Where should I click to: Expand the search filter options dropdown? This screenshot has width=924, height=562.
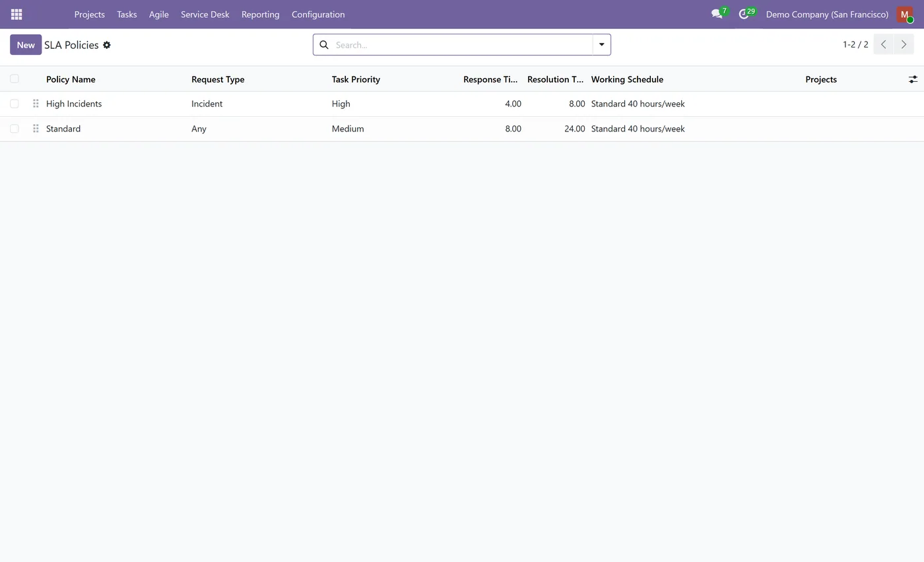tap(601, 45)
